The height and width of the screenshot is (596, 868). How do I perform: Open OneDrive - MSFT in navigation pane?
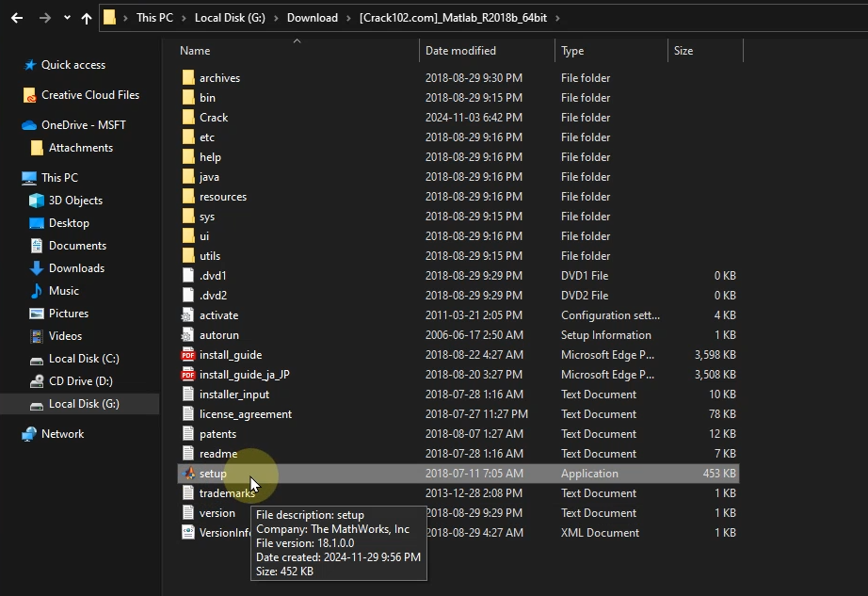pos(83,125)
